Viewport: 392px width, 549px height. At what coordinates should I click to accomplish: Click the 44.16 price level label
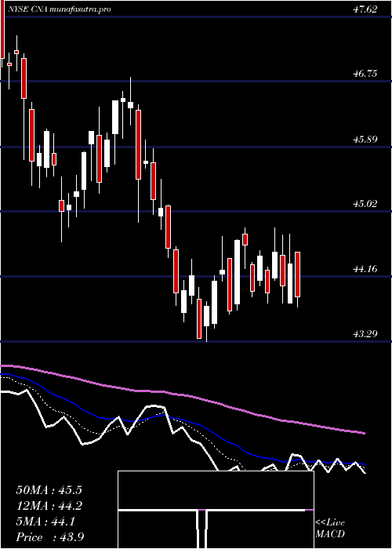click(x=365, y=269)
